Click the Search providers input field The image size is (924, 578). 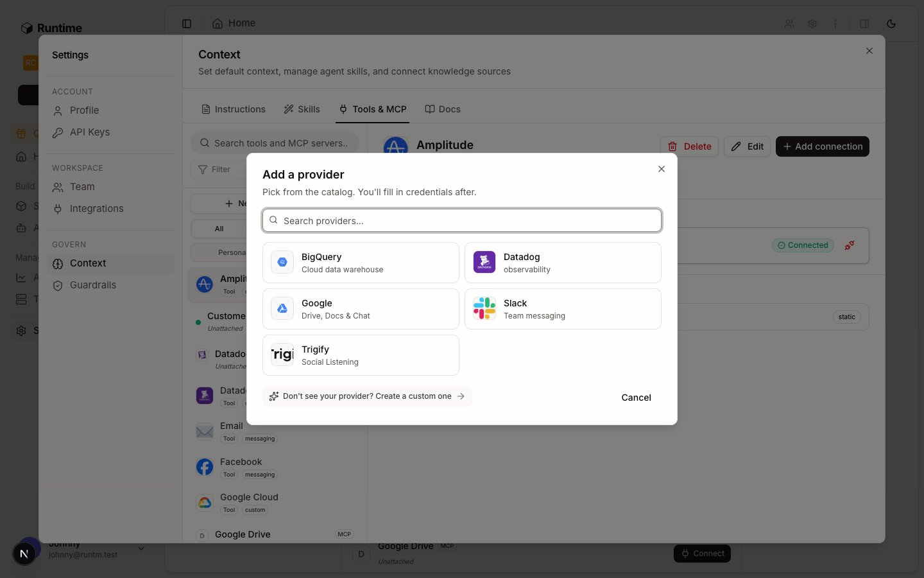tap(462, 220)
